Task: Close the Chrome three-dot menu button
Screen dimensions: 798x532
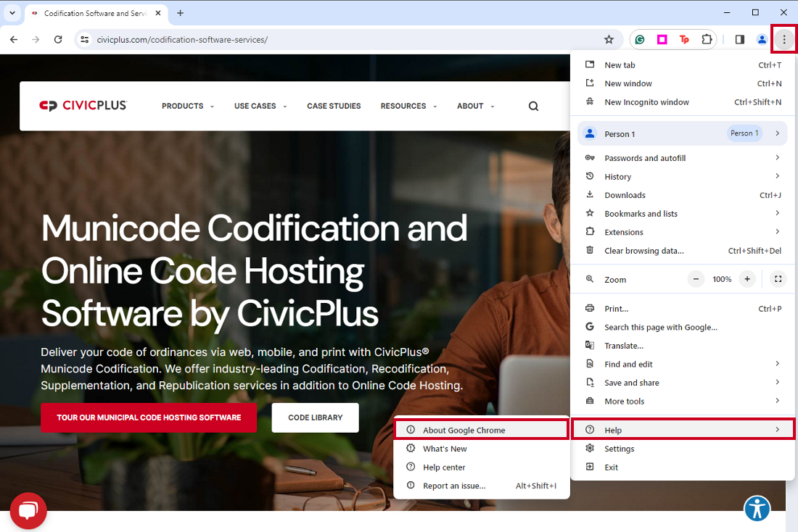Action: click(x=784, y=40)
